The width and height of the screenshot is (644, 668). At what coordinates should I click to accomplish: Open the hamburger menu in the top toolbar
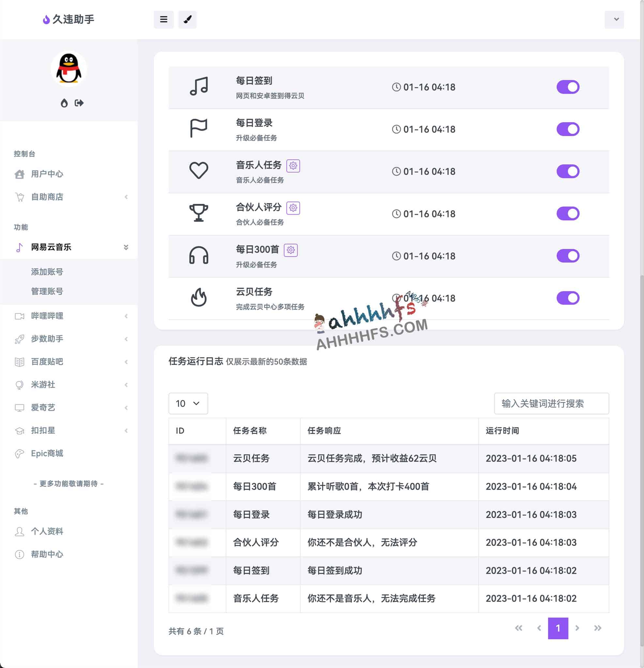pos(164,20)
